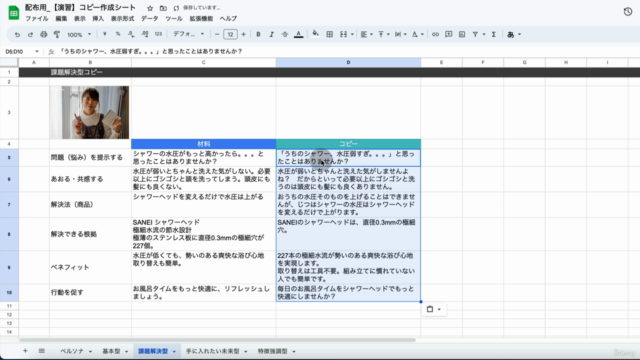Click the Borders icon
The height and width of the screenshot is (360, 640).
pyautogui.click(x=329, y=34)
